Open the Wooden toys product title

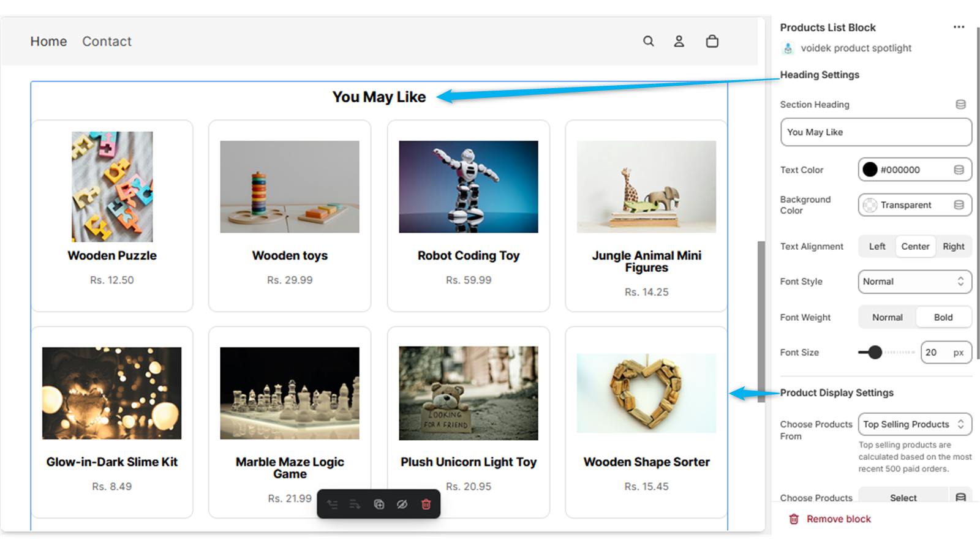290,255
